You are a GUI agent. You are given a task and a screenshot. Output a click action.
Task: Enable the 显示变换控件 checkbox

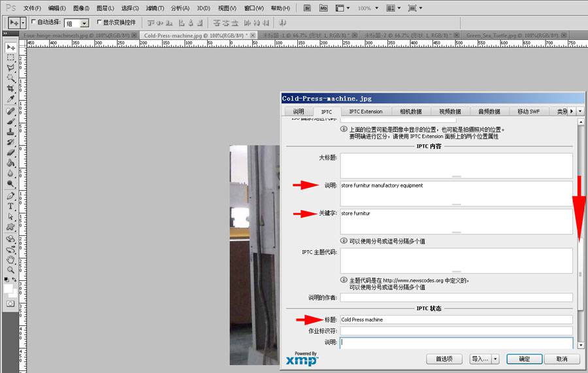[x=99, y=22]
